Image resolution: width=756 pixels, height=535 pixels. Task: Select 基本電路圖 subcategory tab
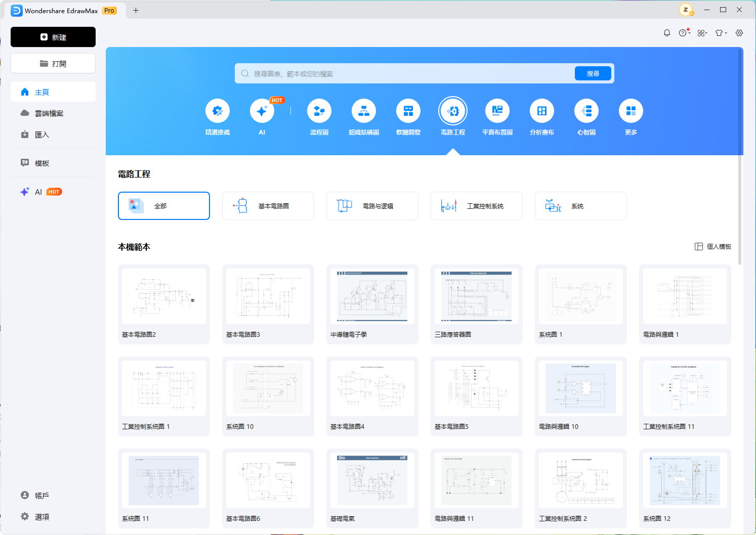click(268, 206)
